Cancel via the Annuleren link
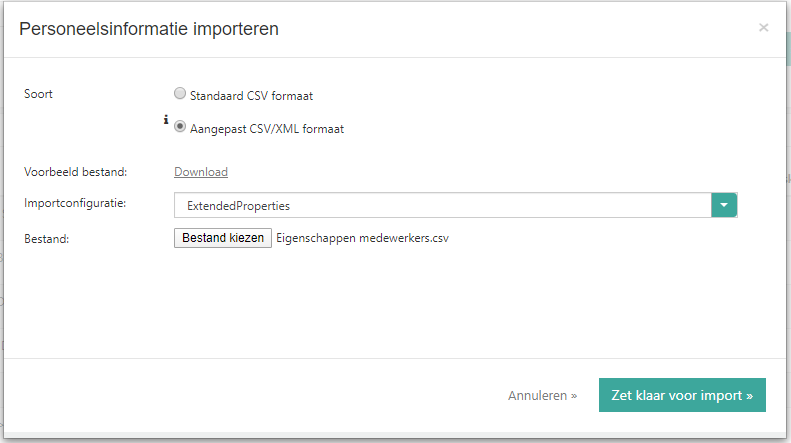 pyautogui.click(x=542, y=395)
